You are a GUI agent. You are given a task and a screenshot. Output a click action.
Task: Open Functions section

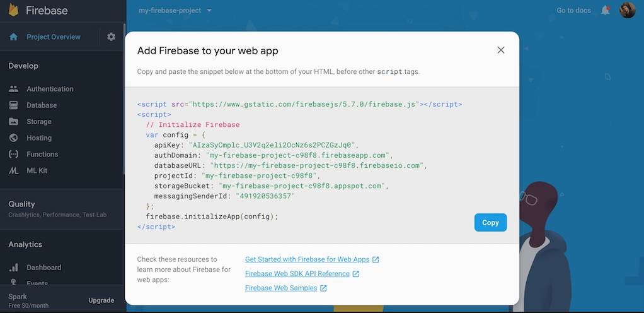(x=42, y=154)
